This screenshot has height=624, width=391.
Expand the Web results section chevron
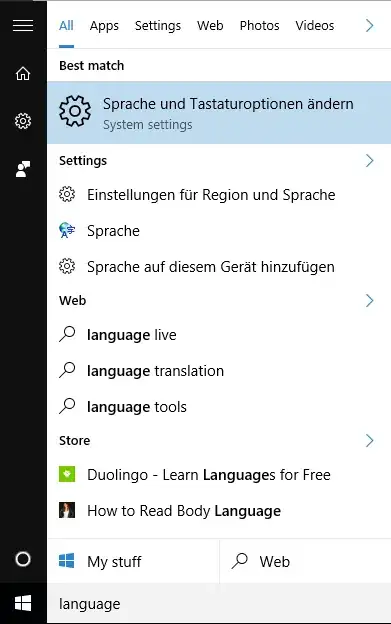[x=370, y=300]
